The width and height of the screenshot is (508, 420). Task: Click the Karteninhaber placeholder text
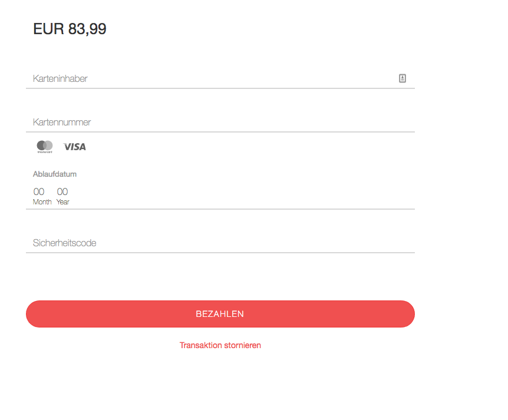pos(60,78)
